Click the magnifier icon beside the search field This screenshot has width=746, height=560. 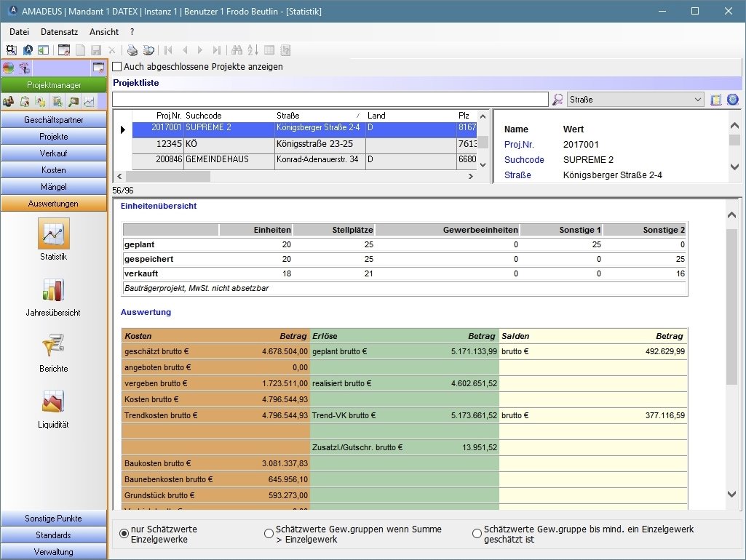coord(557,100)
